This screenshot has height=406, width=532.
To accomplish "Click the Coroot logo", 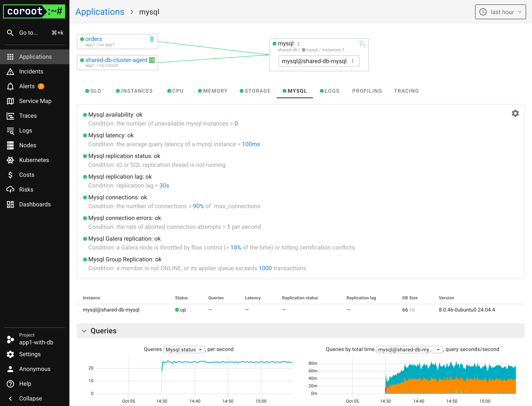I will [x=34, y=11].
